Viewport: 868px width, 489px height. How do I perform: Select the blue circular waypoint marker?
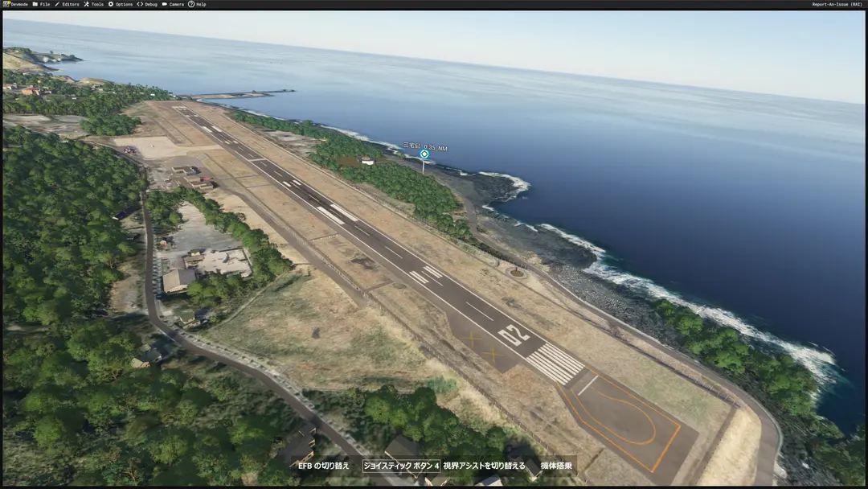pos(424,154)
